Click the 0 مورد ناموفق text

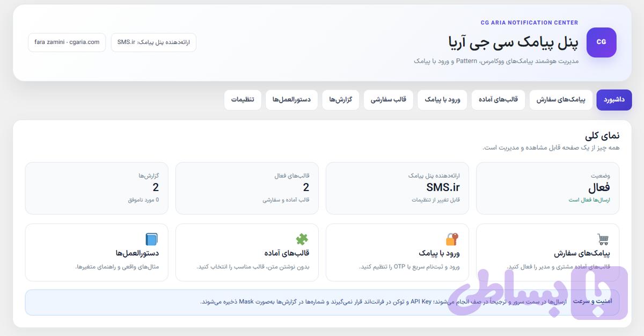click(143, 200)
